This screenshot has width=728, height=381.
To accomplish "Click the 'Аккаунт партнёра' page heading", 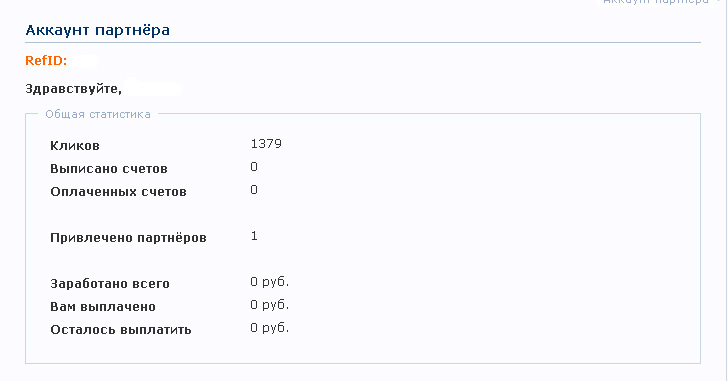I will 98,30.
